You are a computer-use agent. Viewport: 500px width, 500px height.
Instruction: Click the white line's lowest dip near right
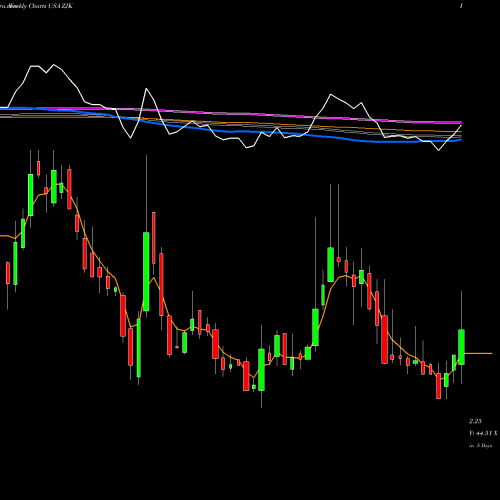439,150
